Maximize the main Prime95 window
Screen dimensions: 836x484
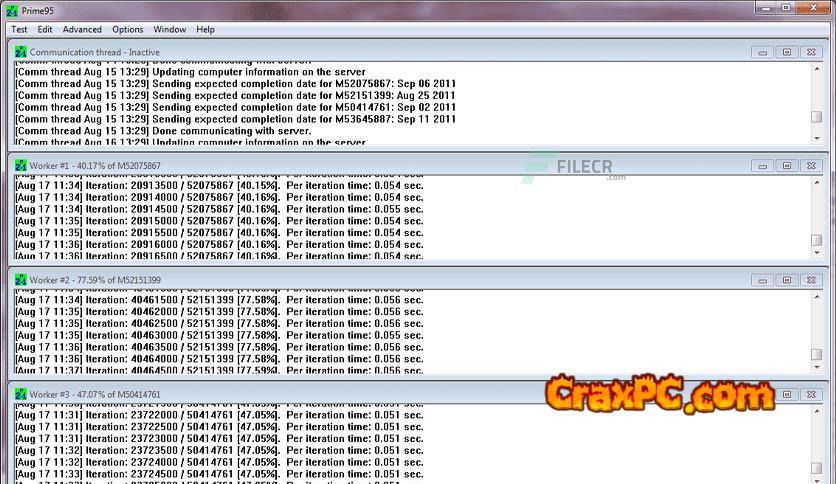click(786, 8)
